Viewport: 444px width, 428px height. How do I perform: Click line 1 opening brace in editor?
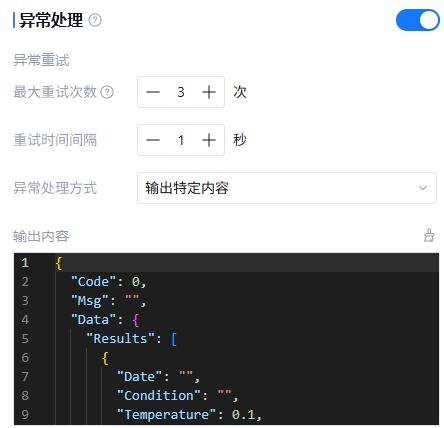59,263
